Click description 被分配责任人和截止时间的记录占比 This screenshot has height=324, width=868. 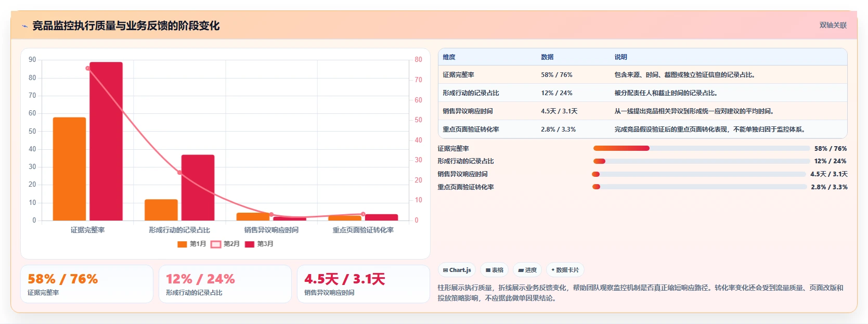(666, 93)
